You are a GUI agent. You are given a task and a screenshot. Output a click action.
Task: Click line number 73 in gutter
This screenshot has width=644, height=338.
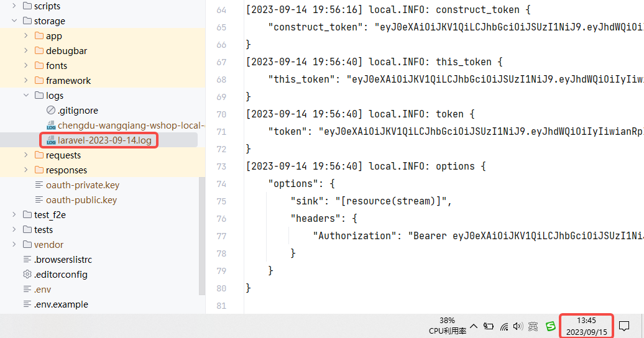coord(221,167)
